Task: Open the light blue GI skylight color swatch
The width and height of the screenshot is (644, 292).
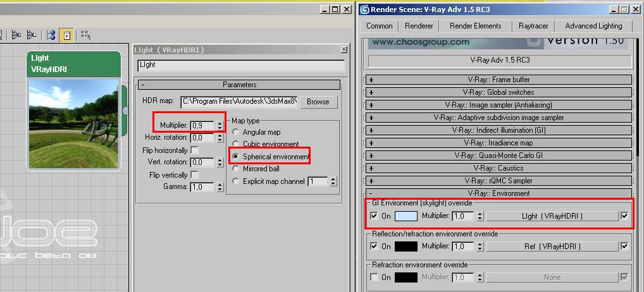Action: click(x=406, y=216)
